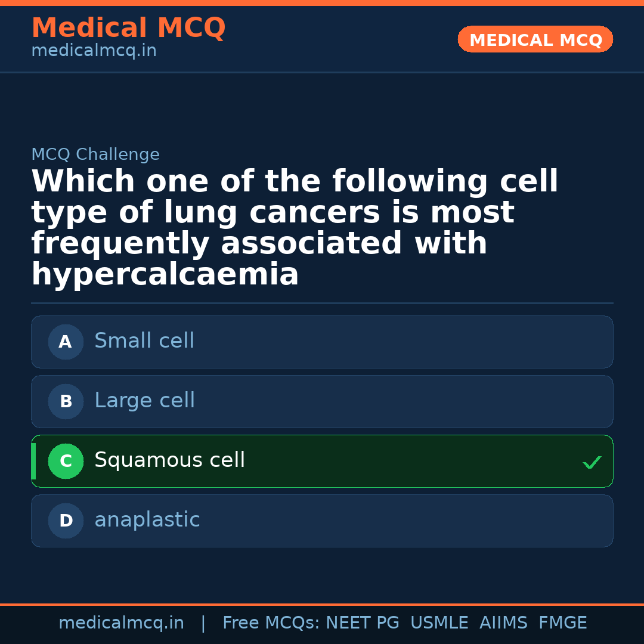Image resolution: width=644 pixels, height=644 pixels.
Task: Click the letter D circle badge
Action: coord(66,521)
